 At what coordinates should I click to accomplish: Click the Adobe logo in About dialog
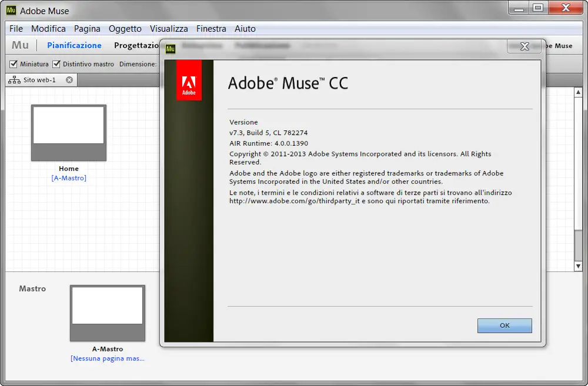(x=189, y=80)
